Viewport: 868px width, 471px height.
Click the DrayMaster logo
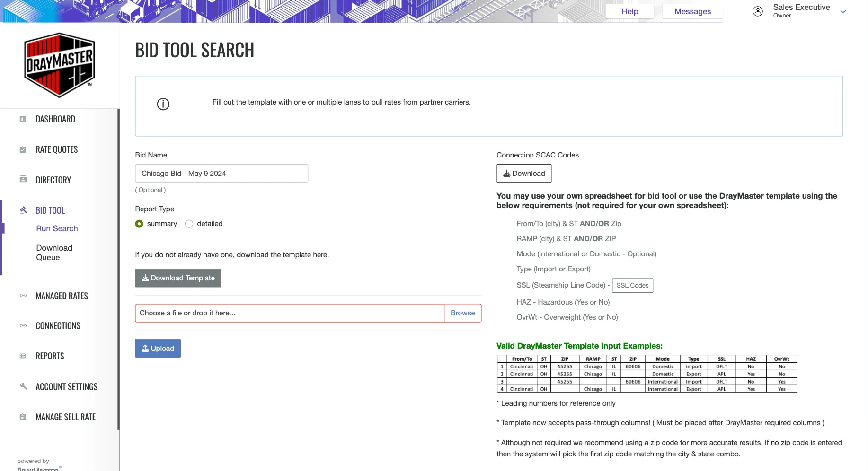click(60, 65)
